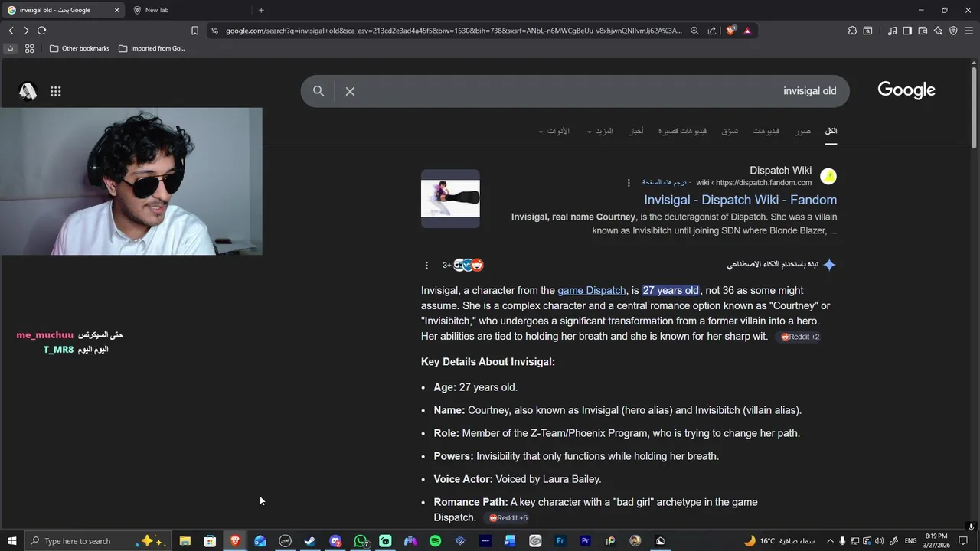Image resolution: width=980 pixels, height=551 pixels.
Task: Open the 'Reddit +5' source chip
Action: [508, 518]
